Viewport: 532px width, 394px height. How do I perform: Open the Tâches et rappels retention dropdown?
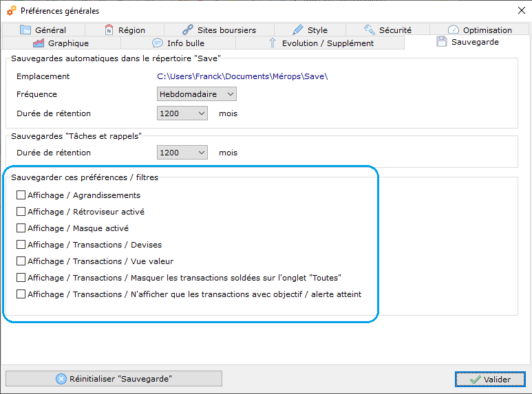tap(182, 153)
